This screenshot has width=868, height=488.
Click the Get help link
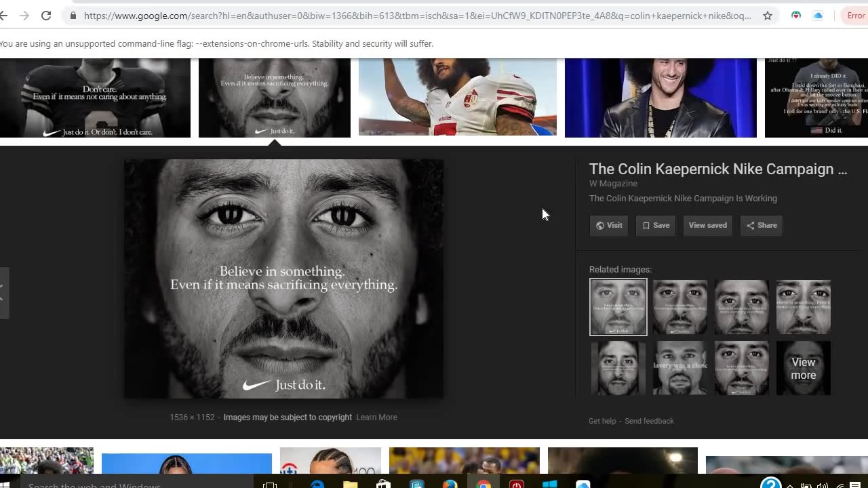click(602, 421)
